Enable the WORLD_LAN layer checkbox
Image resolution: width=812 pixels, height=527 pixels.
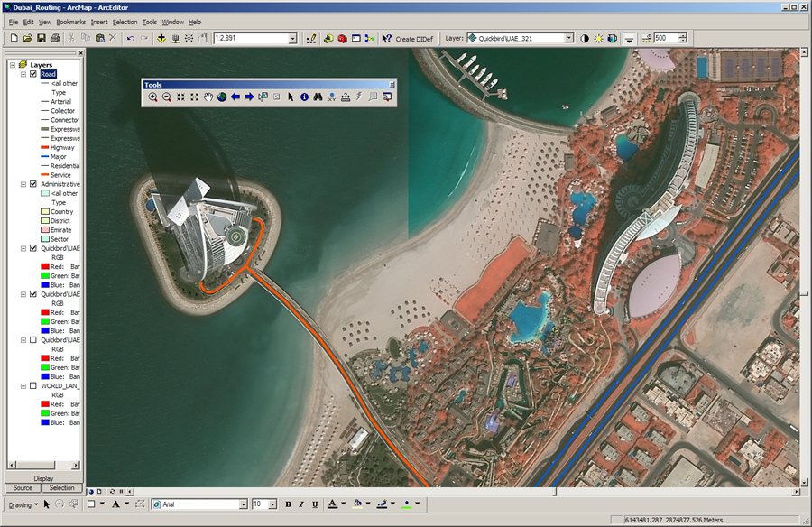coord(33,385)
